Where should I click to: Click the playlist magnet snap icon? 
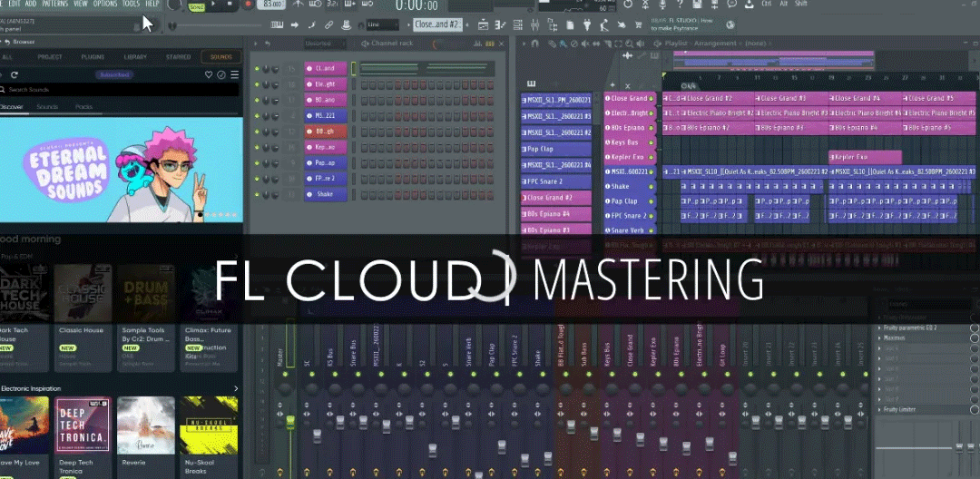[x=535, y=44]
